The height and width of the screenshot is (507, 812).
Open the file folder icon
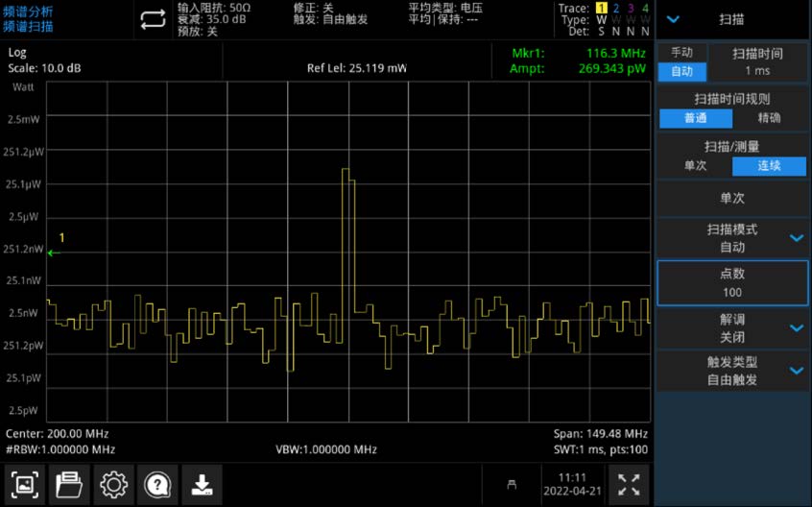69,485
